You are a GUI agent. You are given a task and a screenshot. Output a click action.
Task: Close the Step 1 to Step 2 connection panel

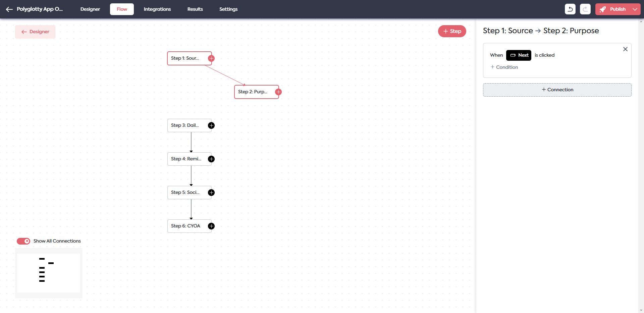coord(625,49)
